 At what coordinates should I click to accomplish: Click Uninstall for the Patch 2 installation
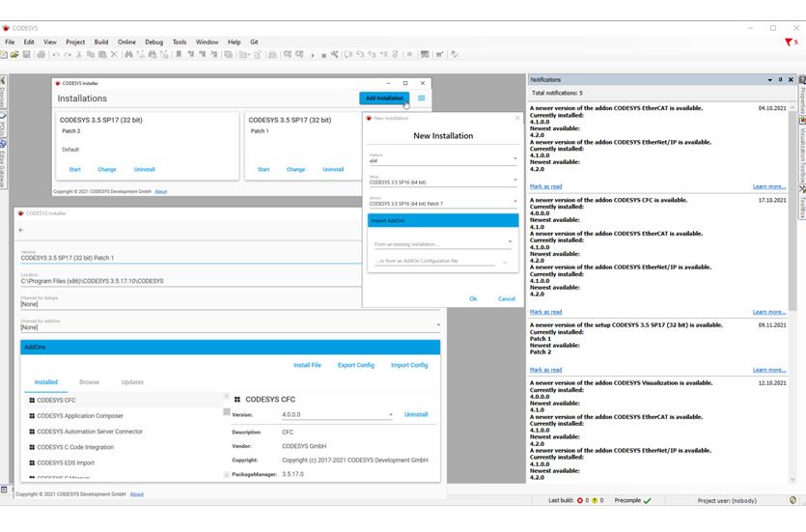tap(145, 170)
